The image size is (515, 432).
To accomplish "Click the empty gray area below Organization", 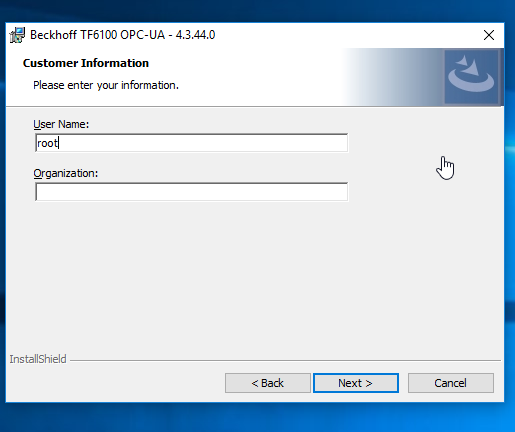I will click(253, 277).
